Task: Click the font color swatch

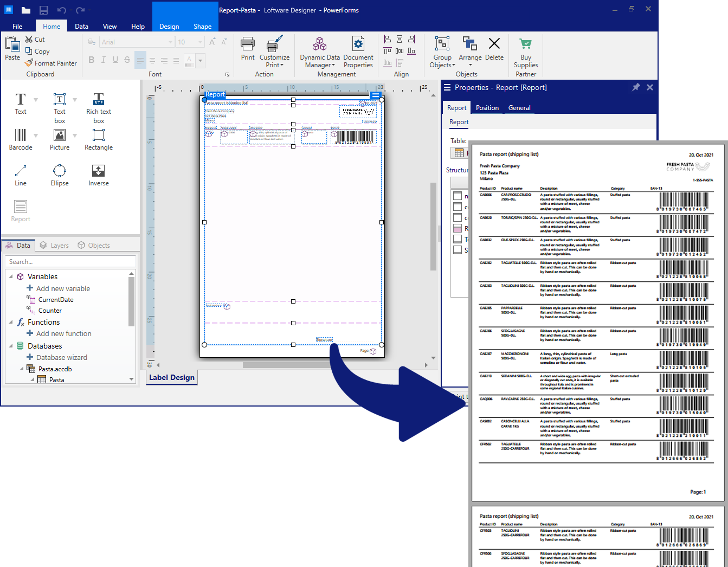Action: (189, 60)
